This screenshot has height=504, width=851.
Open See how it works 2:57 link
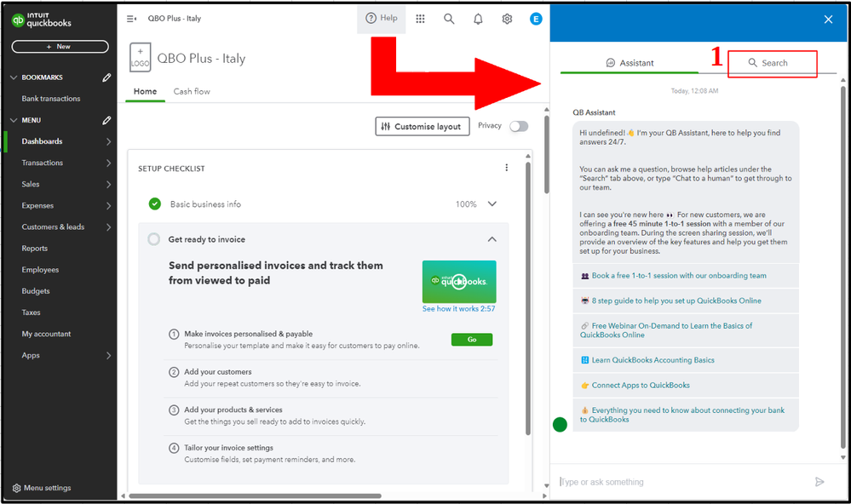pyautogui.click(x=458, y=309)
